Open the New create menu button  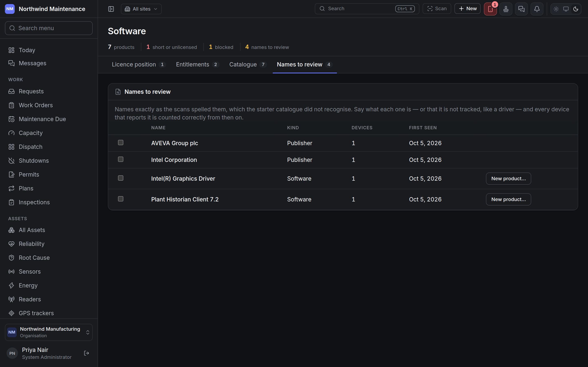(x=467, y=9)
